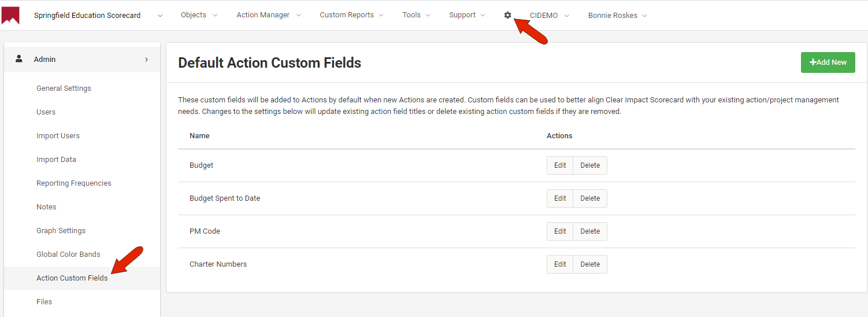
Task: Edit the PM Code field
Action: (x=560, y=231)
